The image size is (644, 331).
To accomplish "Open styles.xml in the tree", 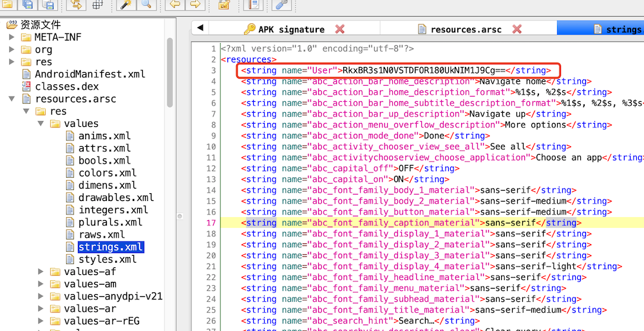I will click(108, 259).
